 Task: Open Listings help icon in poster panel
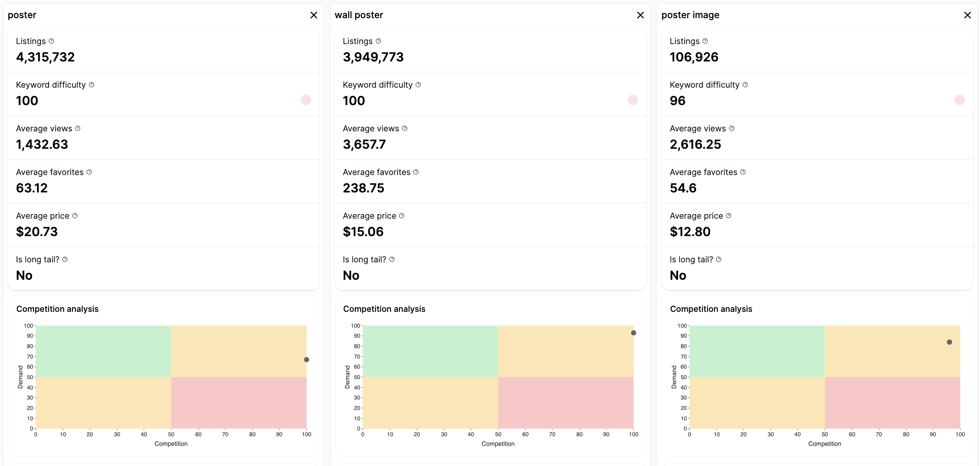coord(51,41)
